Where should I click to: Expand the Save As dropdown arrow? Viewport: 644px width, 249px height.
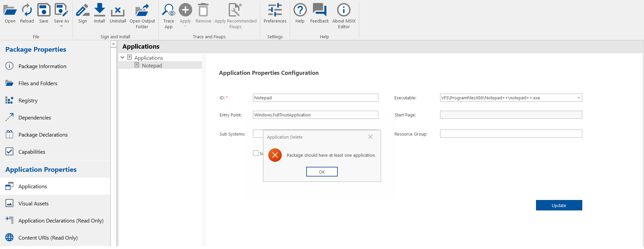(x=61, y=26)
